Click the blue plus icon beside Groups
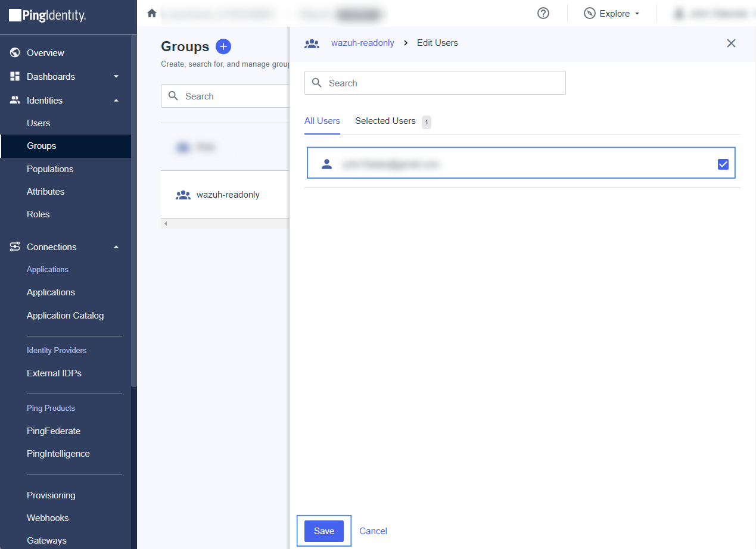 [223, 46]
